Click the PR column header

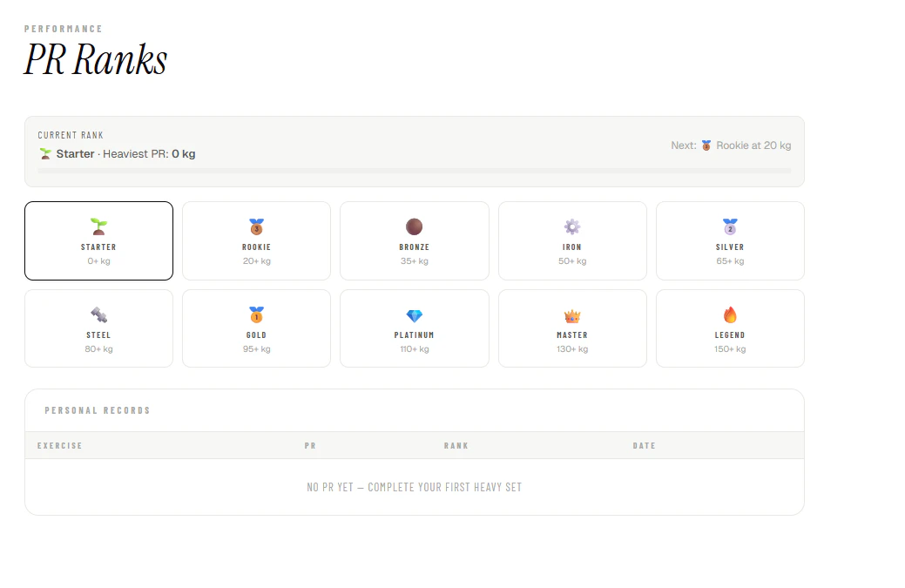tap(310, 446)
